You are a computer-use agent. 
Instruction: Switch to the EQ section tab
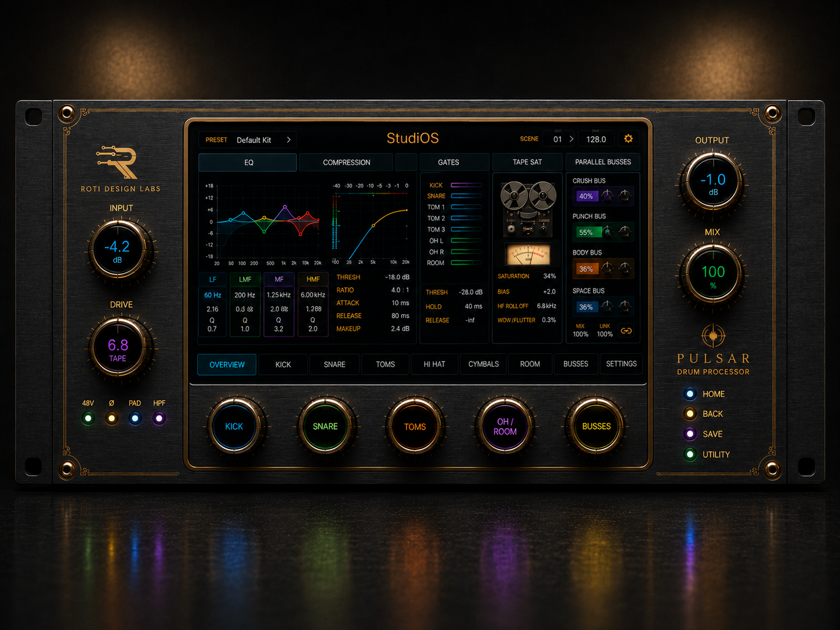click(248, 162)
